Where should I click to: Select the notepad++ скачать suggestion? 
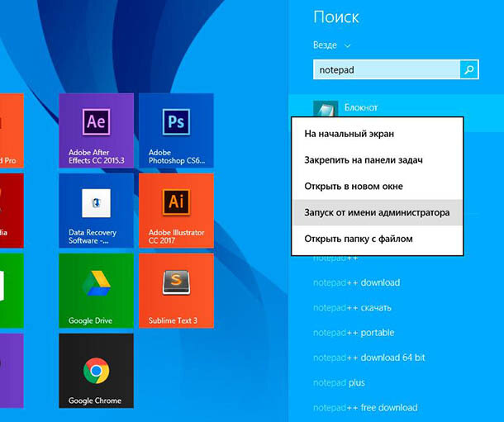coord(352,308)
